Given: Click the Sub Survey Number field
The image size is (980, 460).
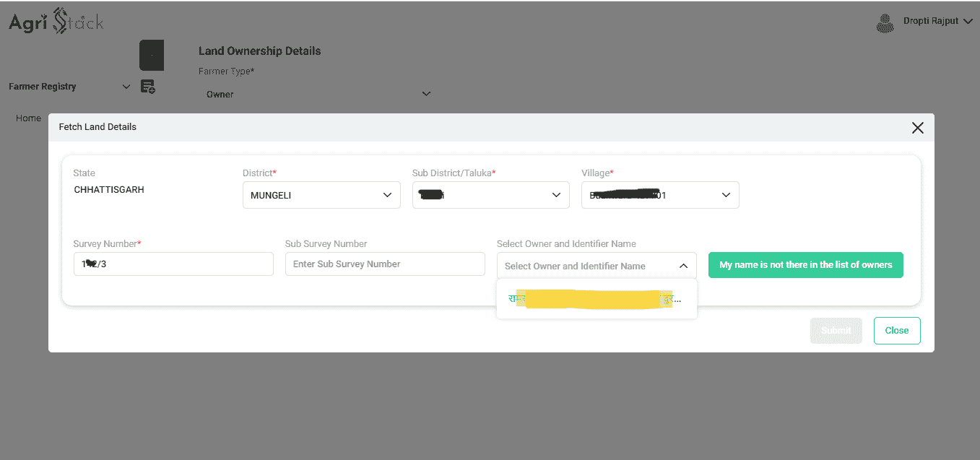Looking at the screenshot, I should [385, 264].
